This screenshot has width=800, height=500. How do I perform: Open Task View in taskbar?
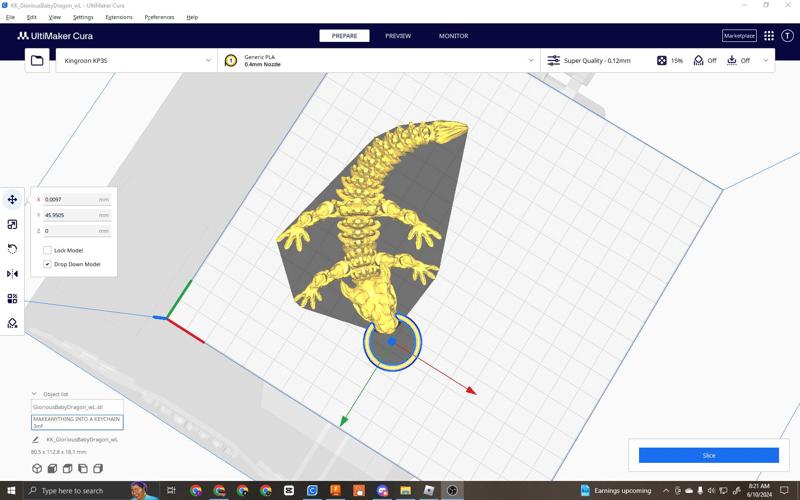171,491
